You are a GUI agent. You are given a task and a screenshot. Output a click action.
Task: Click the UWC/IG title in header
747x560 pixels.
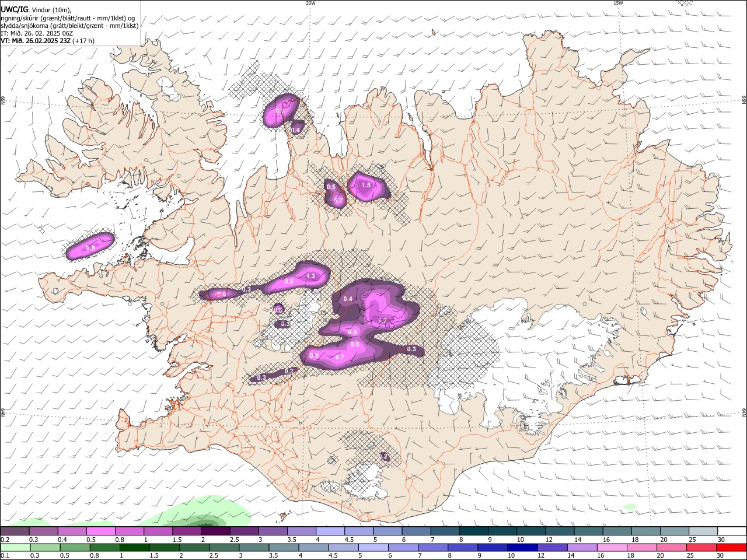click(14, 9)
